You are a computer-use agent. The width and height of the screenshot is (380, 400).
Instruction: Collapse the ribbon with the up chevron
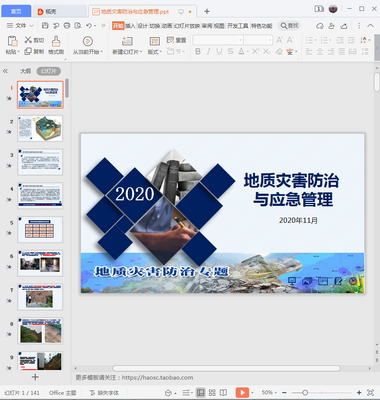click(x=370, y=26)
